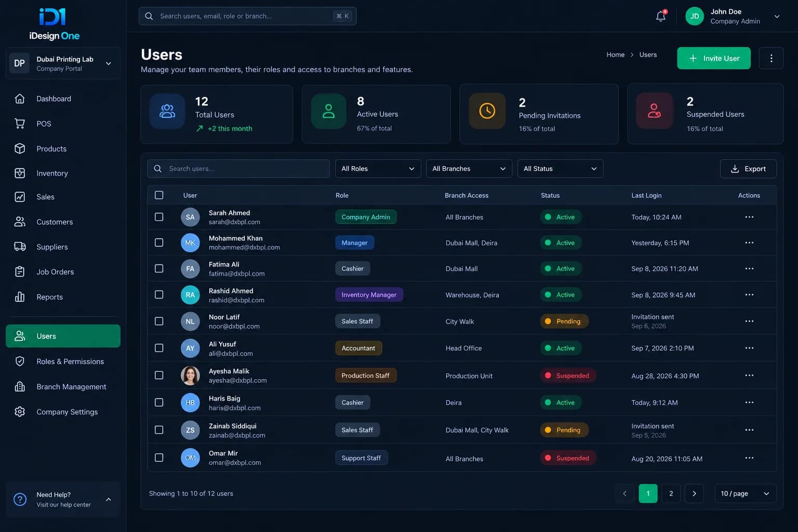Click the DP company badge
The width and height of the screenshot is (798, 532).
pos(19,63)
